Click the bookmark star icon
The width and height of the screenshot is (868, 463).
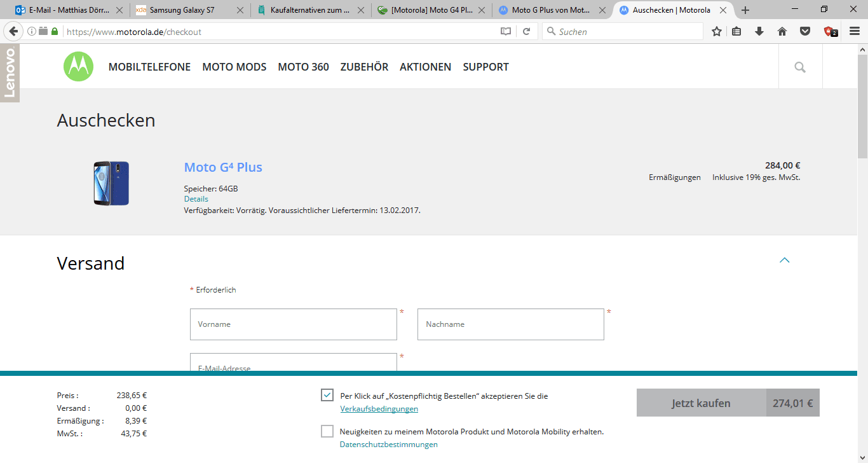pos(717,31)
